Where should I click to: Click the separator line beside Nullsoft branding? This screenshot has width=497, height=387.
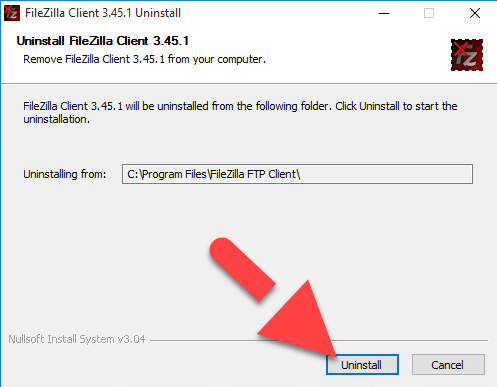pos(319,340)
